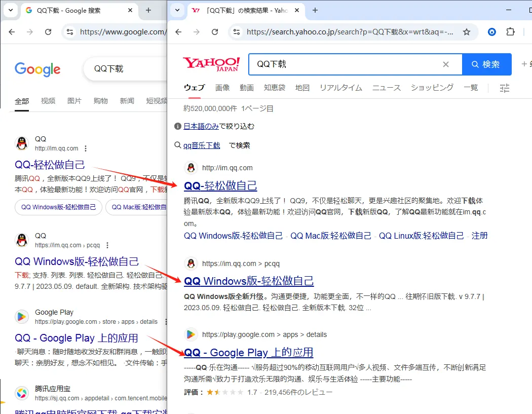Open the QQ Windows版-轻松做自己 Yahoo result

pos(249,281)
